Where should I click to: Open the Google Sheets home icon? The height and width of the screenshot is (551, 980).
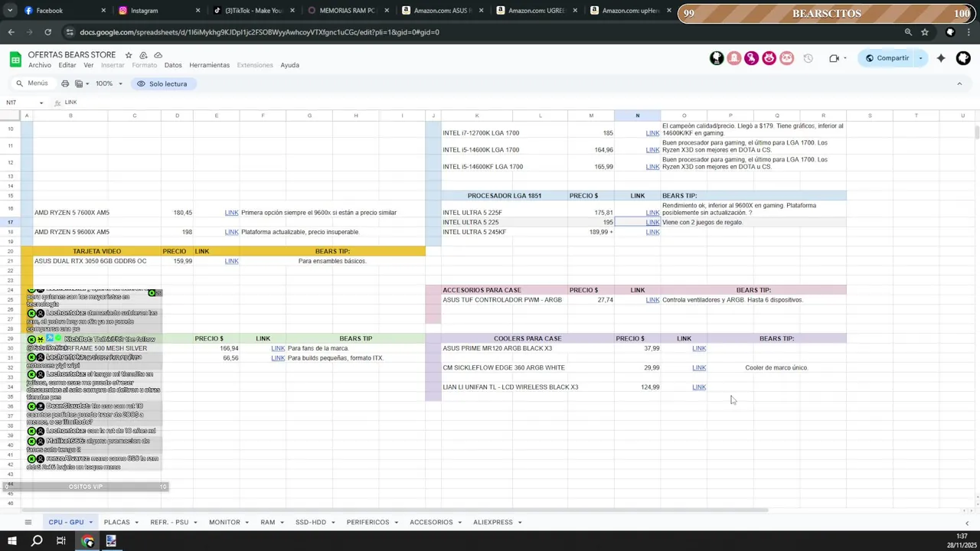tap(15, 60)
